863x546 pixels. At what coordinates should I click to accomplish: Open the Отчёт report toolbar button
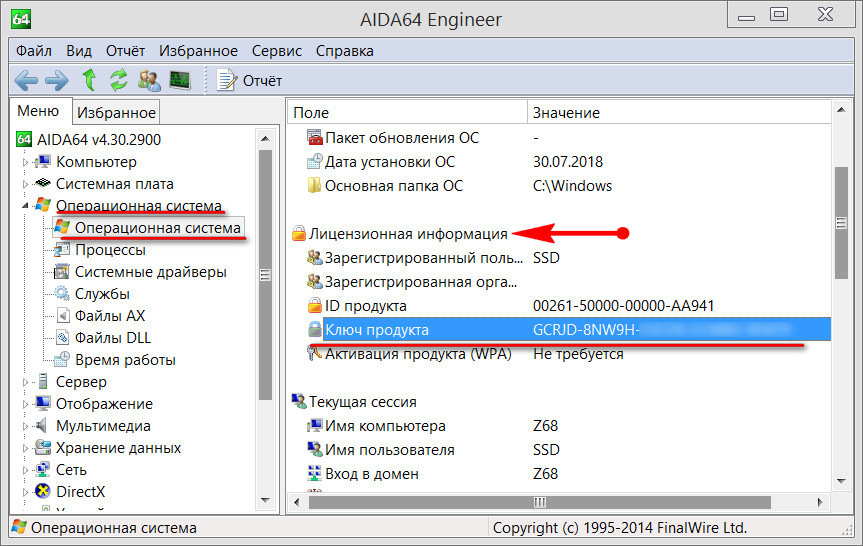pos(250,80)
